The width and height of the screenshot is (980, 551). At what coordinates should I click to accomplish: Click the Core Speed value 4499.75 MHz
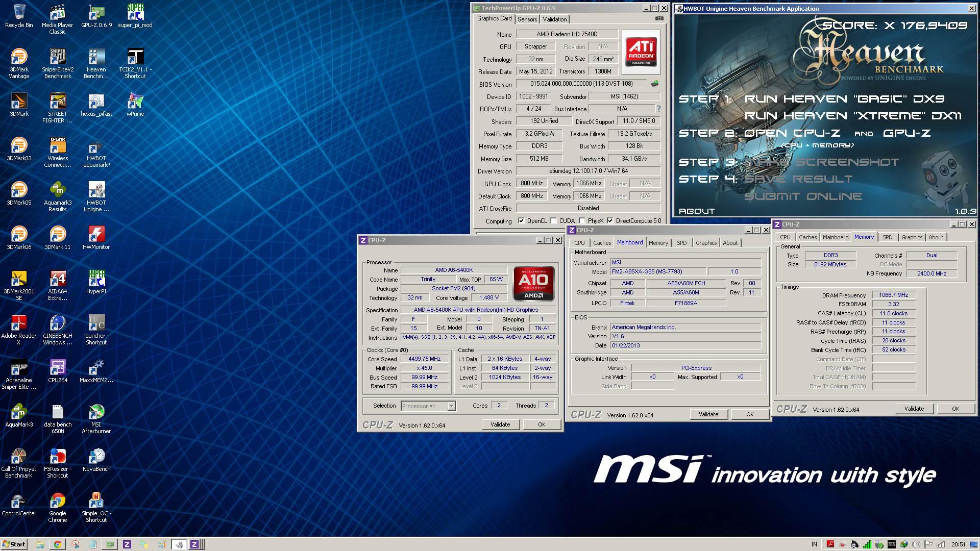tap(424, 359)
